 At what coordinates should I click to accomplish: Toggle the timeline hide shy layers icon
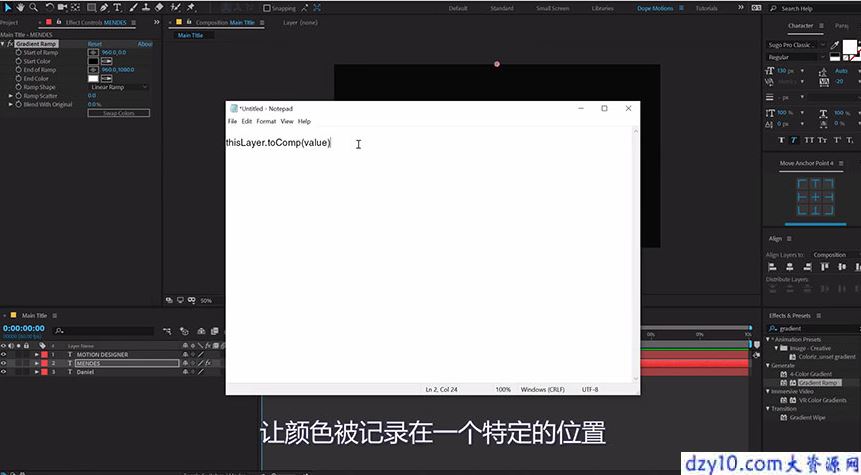tap(202, 331)
